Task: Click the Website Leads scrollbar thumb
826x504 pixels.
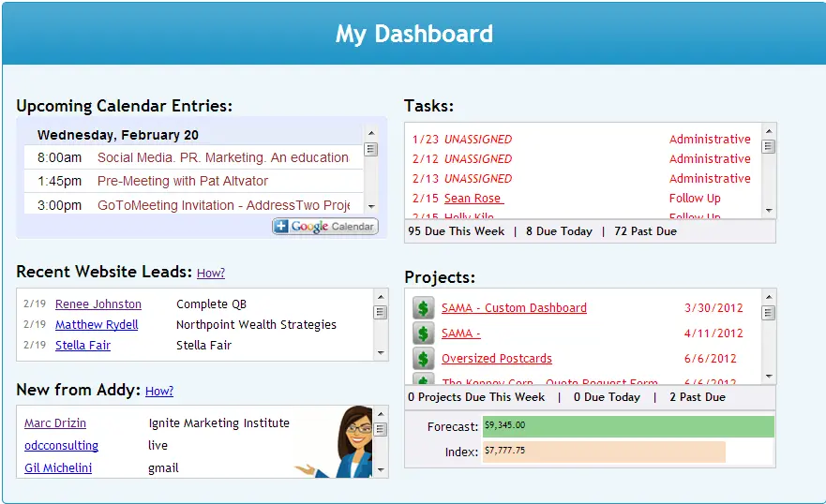Action: click(x=381, y=313)
